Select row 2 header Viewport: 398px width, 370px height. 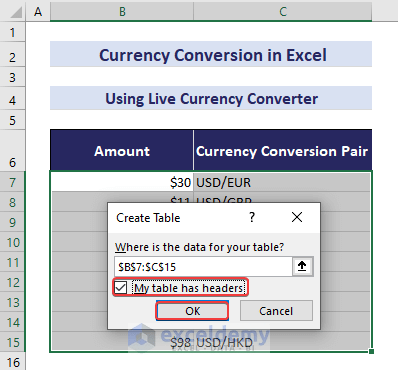[x=13, y=55]
